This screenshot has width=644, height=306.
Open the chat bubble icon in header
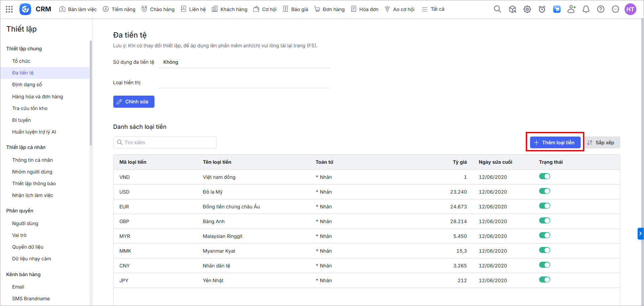tap(616, 9)
